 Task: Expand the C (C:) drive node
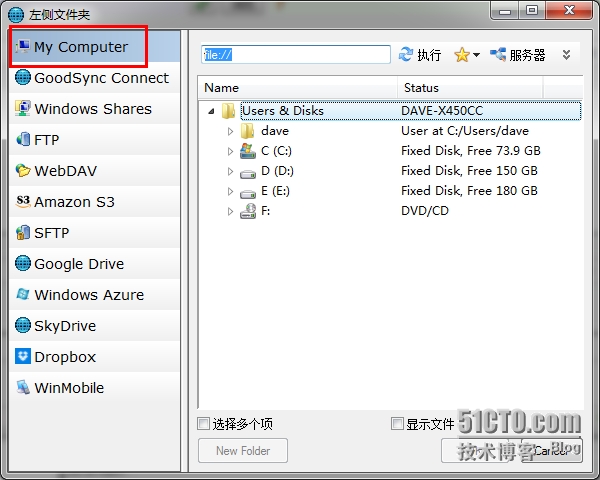[230, 151]
